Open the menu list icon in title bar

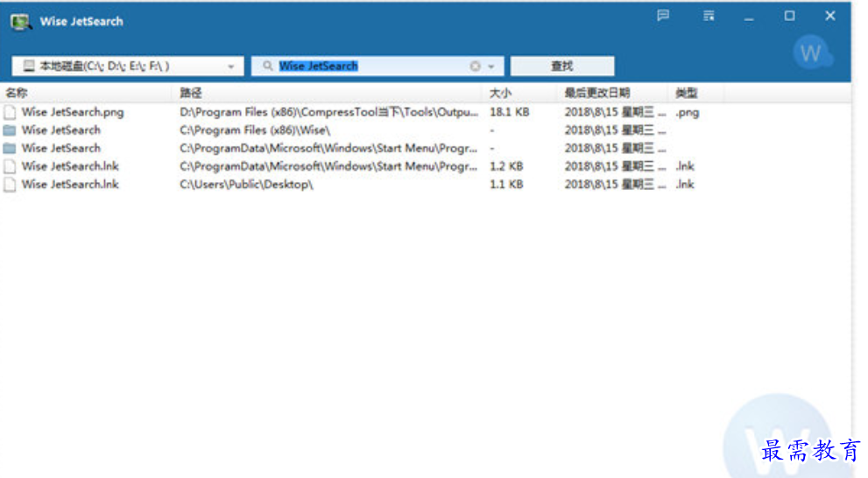[709, 16]
